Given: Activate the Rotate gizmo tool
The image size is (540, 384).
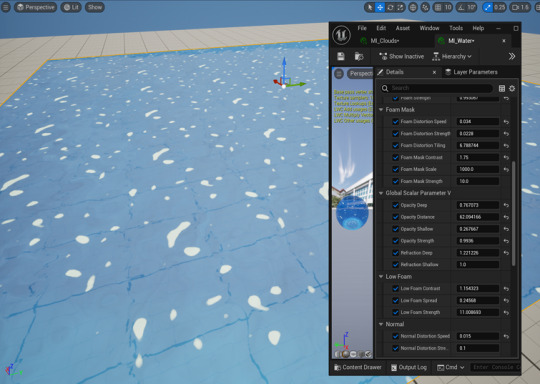Looking at the screenshot, I should pos(390,7).
